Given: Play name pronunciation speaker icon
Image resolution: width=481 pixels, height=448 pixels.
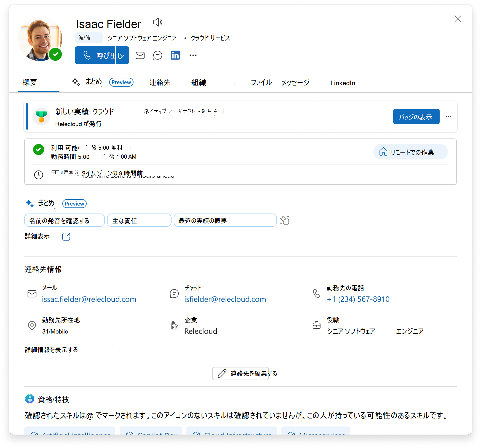Looking at the screenshot, I should 158,22.
